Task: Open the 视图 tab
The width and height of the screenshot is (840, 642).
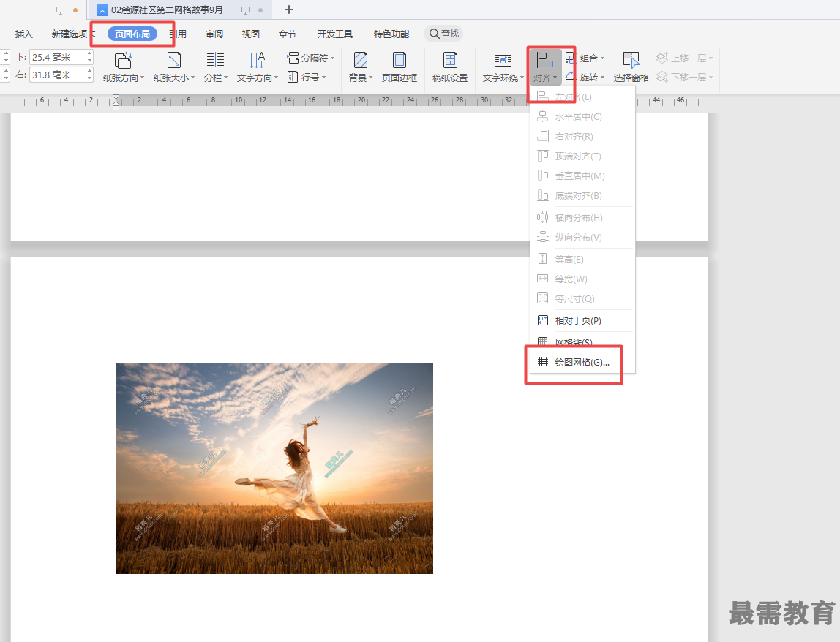Action: pos(251,34)
